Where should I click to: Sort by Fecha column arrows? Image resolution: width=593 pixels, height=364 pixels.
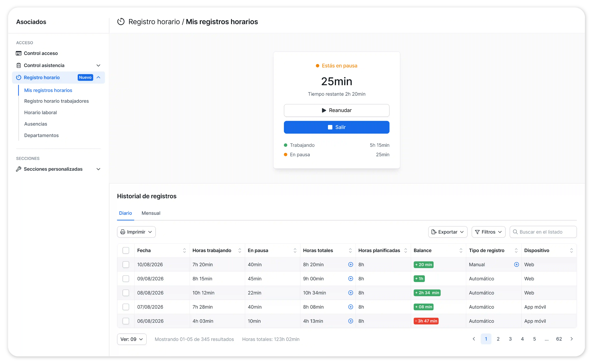184,251
